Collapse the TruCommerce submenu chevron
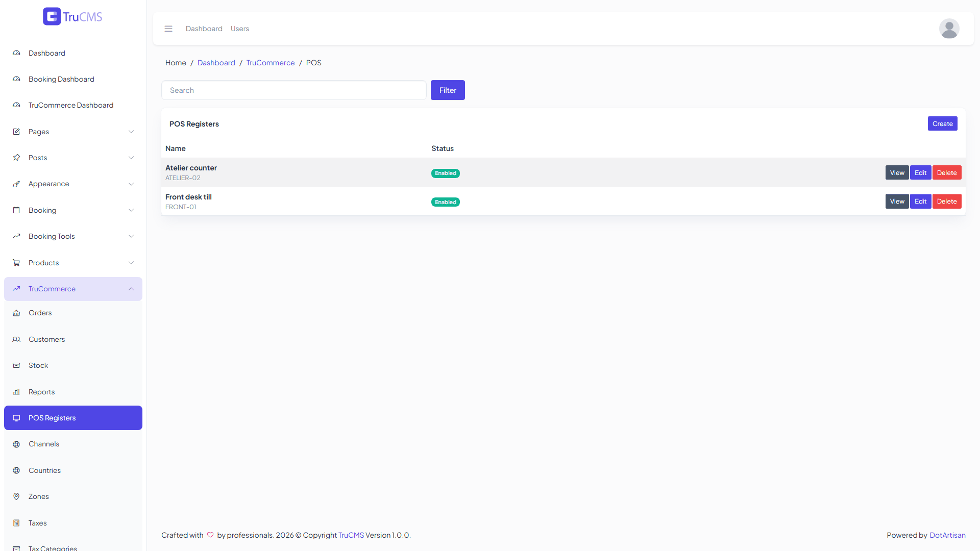 131,289
